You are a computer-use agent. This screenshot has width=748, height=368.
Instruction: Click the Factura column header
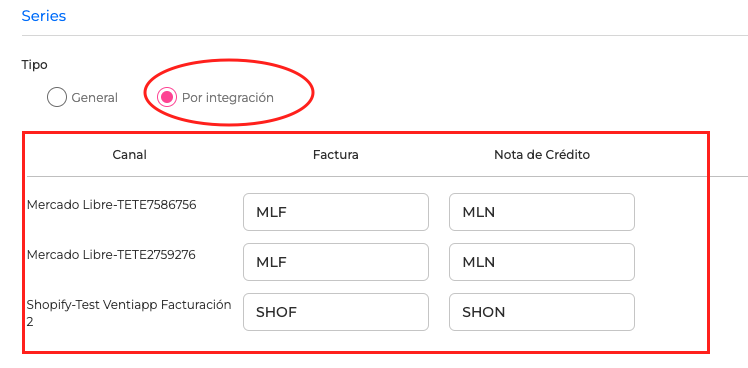pyautogui.click(x=336, y=155)
